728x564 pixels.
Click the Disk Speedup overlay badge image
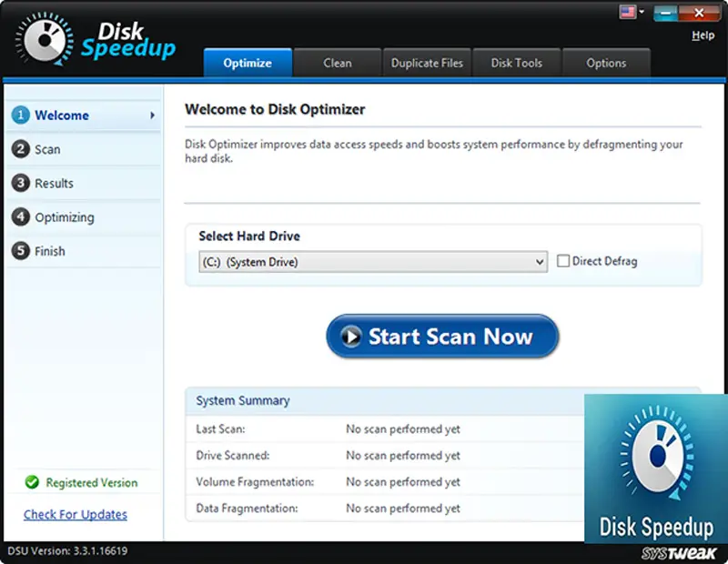coord(655,468)
